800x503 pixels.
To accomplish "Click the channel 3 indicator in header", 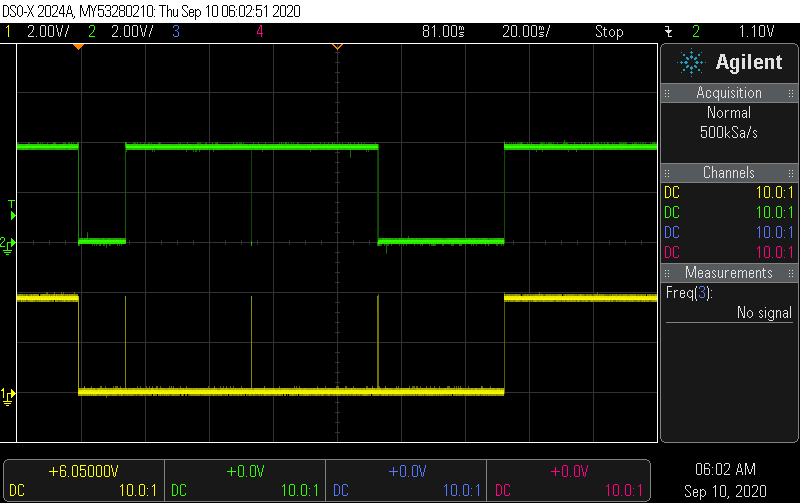I will 176,32.
